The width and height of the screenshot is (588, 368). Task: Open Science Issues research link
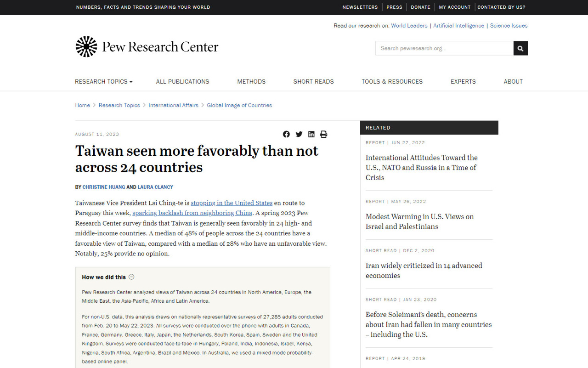[x=509, y=26]
